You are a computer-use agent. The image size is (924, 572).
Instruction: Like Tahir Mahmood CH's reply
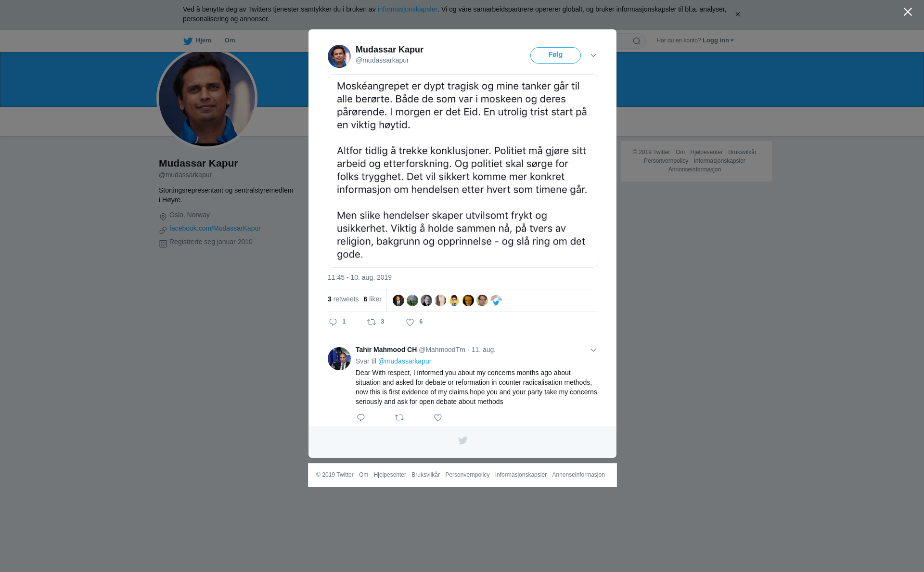click(x=438, y=417)
